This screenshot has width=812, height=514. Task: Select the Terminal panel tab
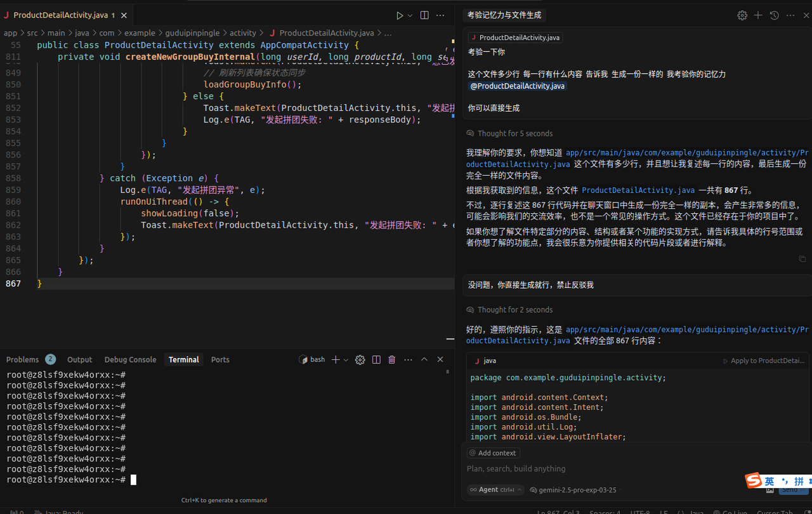pos(184,360)
